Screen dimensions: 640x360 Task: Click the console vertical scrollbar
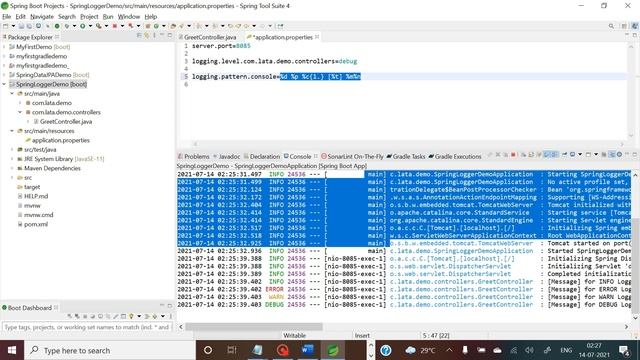click(635, 265)
